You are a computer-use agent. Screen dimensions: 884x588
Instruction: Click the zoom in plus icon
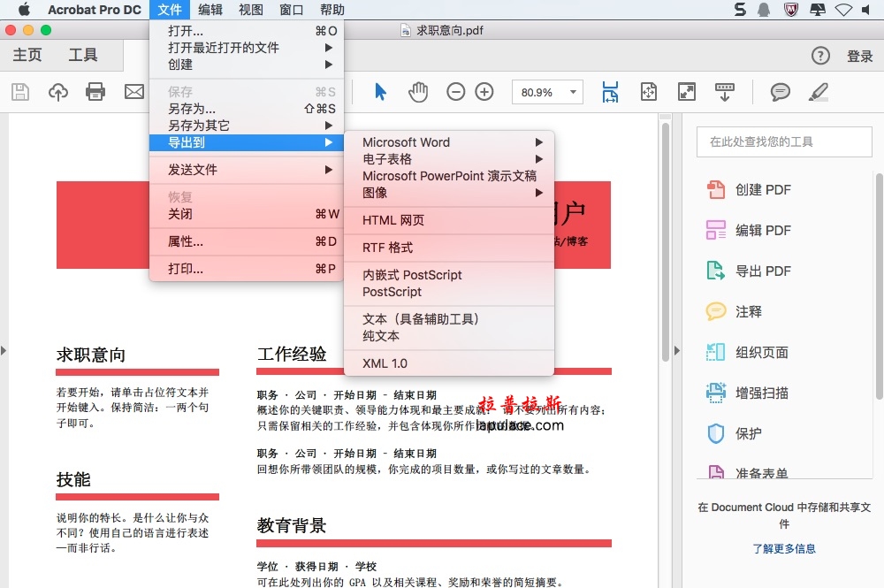[484, 92]
